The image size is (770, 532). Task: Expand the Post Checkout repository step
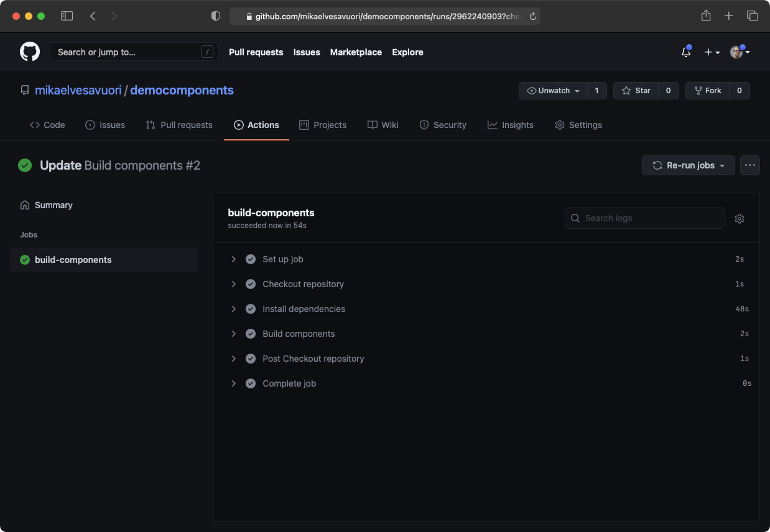click(x=234, y=359)
